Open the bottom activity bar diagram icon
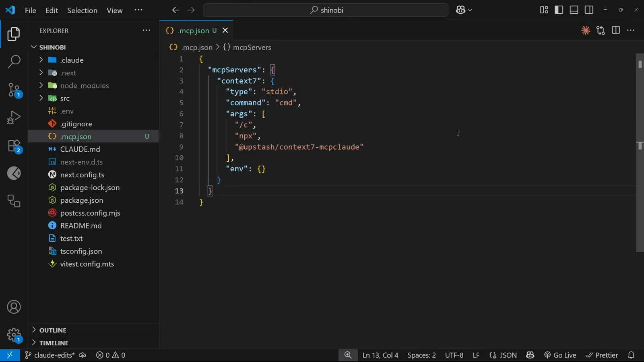The image size is (644, 362). click(14, 201)
